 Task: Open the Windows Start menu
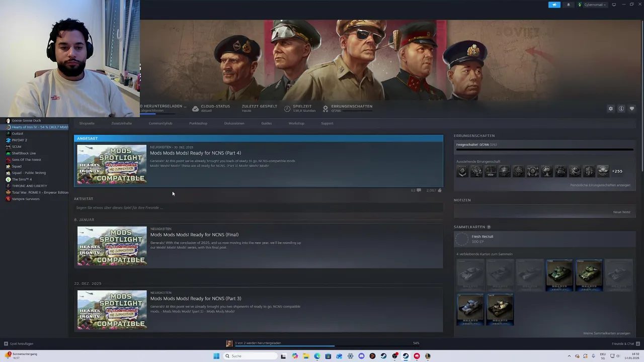click(216, 356)
